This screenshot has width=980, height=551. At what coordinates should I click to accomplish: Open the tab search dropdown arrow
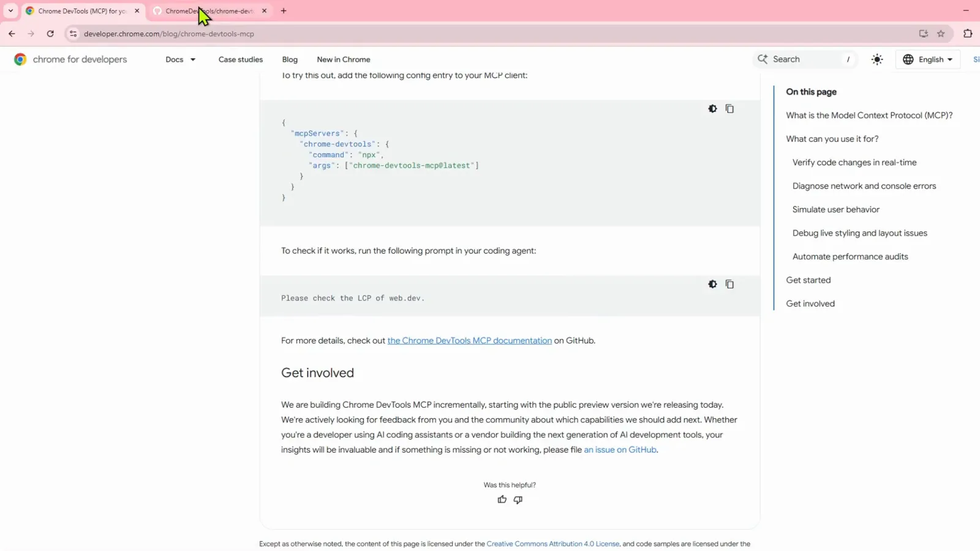point(10,10)
